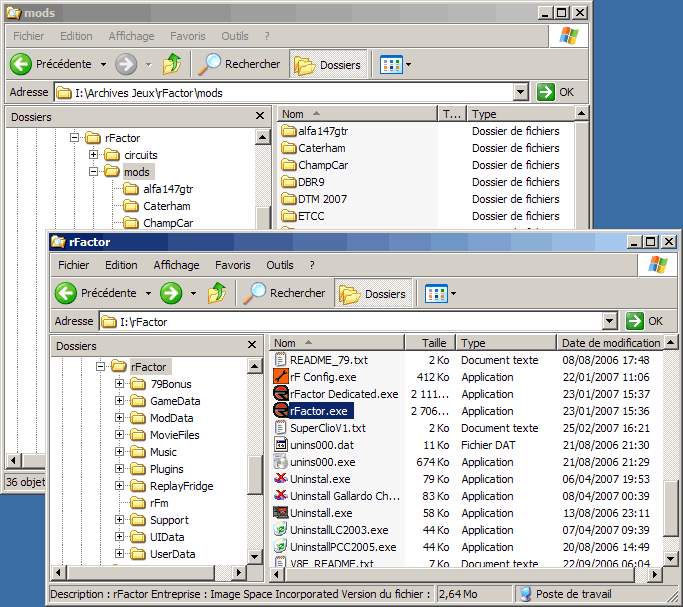Click scroll down arrow of rFactor file list
Viewport: 683px width, 607px height.
[x=670, y=558]
